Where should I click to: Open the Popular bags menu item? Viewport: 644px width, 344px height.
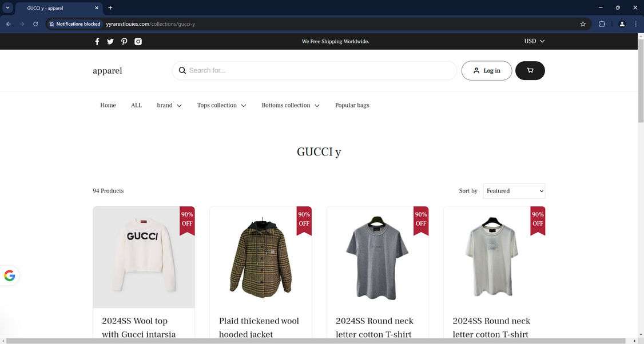[x=352, y=105]
